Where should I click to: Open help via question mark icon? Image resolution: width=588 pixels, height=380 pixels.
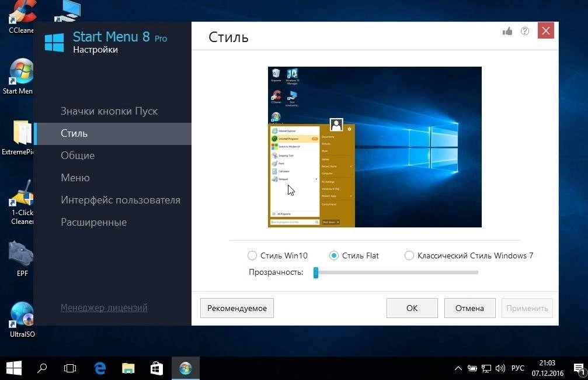point(525,31)
